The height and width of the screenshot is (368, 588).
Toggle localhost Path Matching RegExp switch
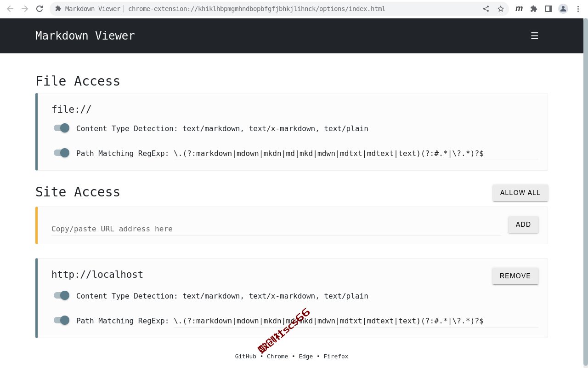point(62,320)
